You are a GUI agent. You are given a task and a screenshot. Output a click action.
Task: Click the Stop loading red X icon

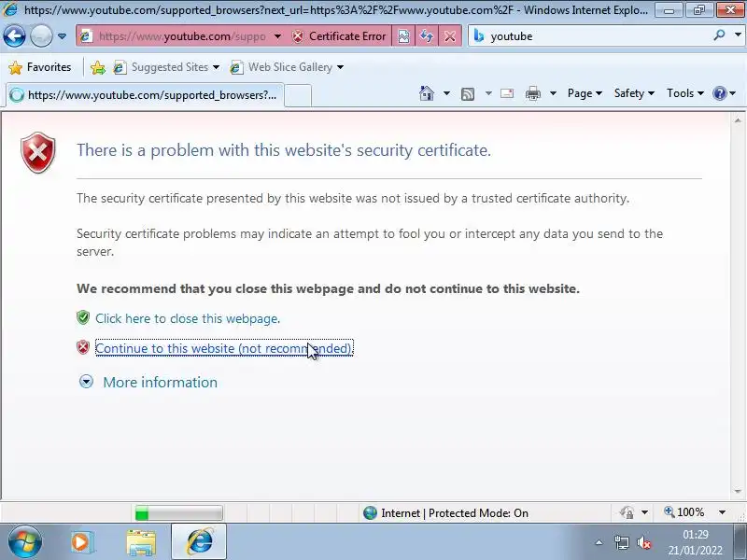(450, 36)
